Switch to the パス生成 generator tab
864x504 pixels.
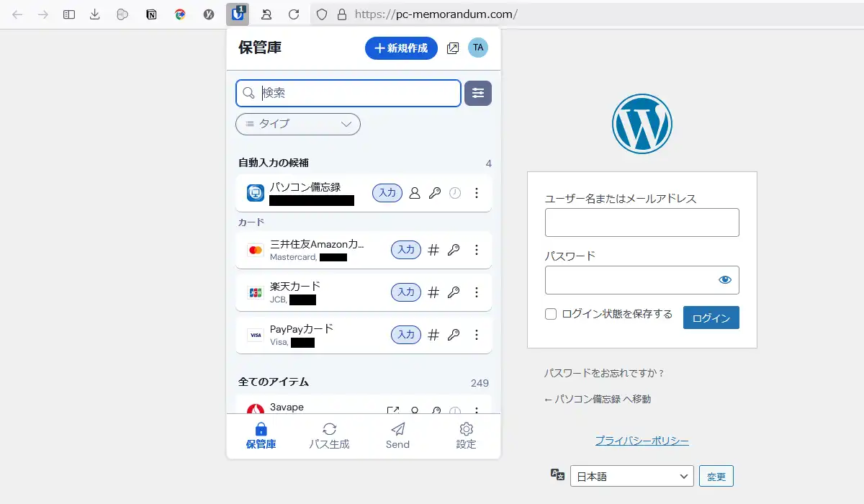[329, 436]
